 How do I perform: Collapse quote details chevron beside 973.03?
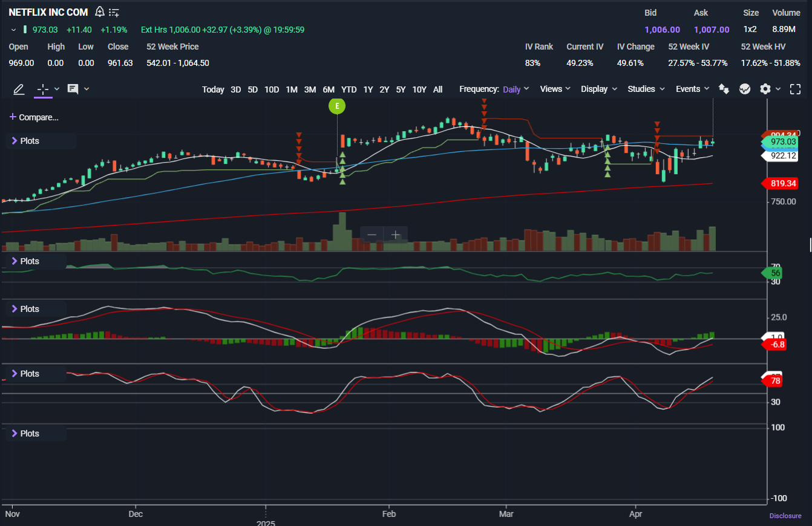(13, 30)
